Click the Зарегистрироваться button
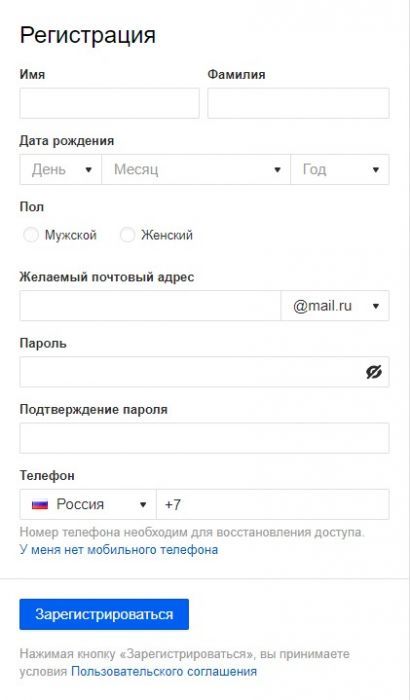Screen dimensions: 410x700 pos(104,614)
